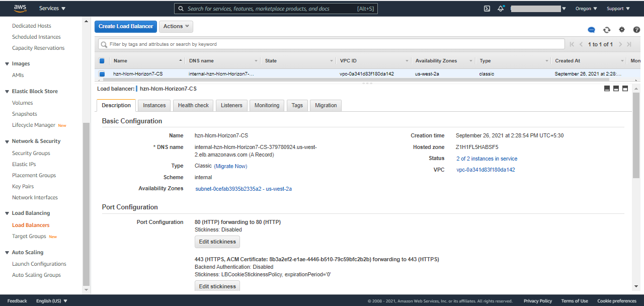
Task: Collapse the detail pane view
Action: [x=607, y=88]
